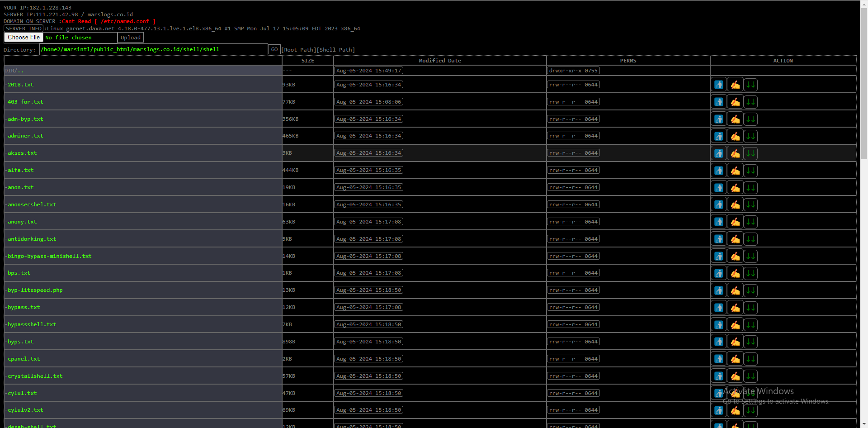The height and width of the screenshot is (428, 868).
Task: Delete byp-litespeed.php using trash icon
Action: tap(719, 290)
